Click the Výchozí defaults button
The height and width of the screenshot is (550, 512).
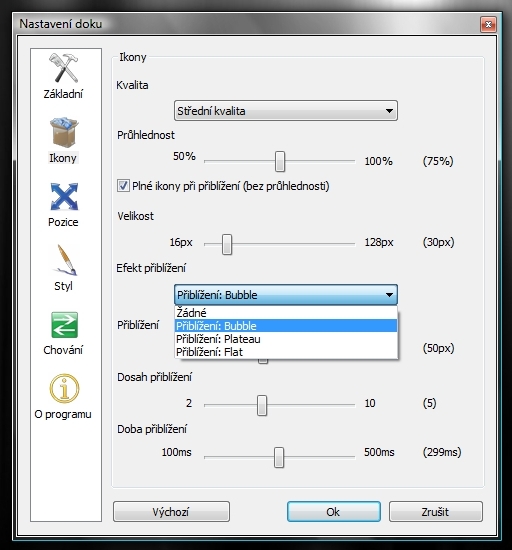point(171,512)
